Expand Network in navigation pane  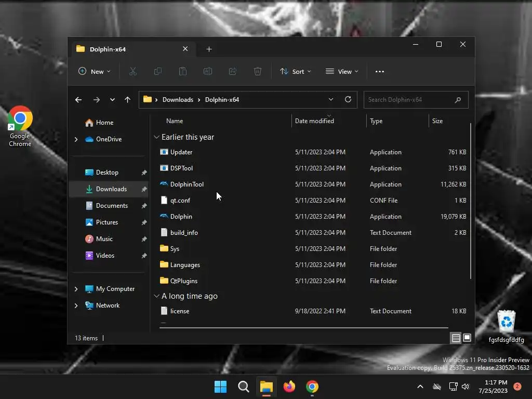[76, 305]
